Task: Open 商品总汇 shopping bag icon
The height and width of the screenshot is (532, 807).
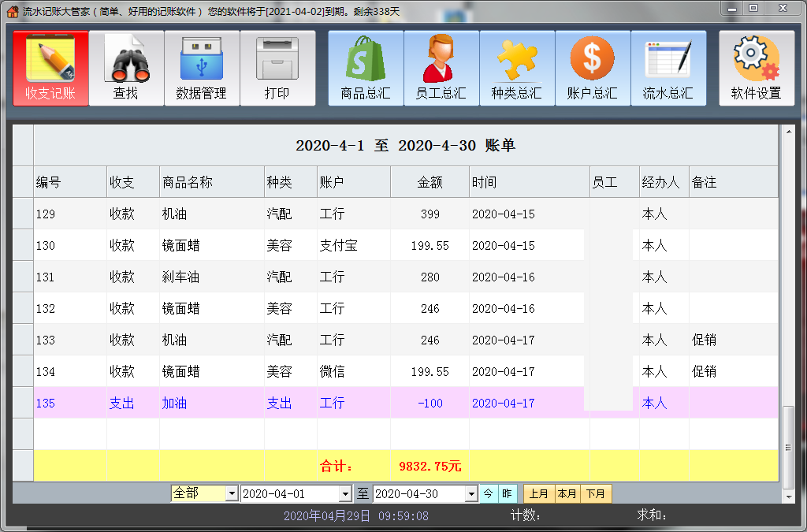Action: point(366,68)
